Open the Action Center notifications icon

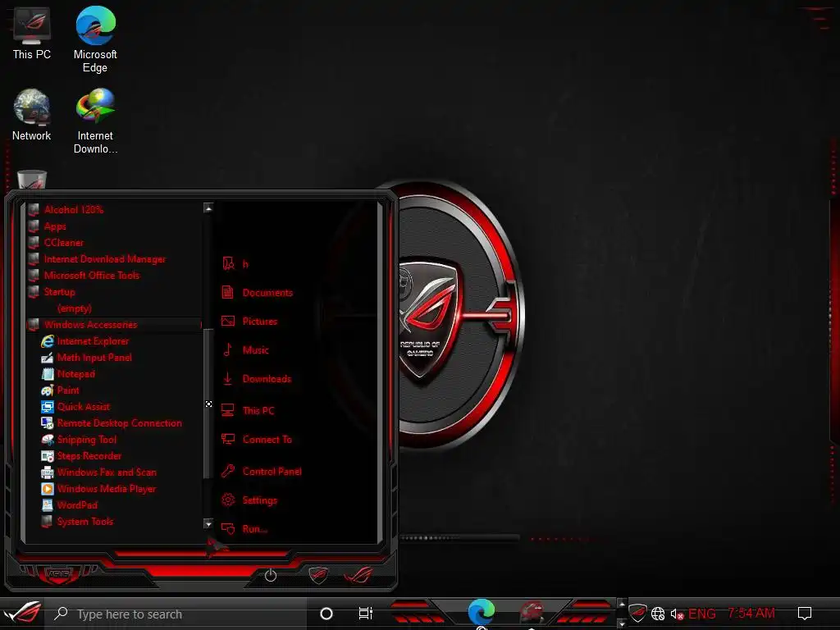805,614
